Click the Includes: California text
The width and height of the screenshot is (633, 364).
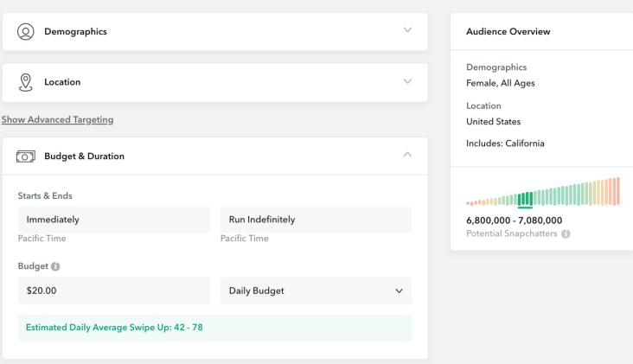[505, 144]
